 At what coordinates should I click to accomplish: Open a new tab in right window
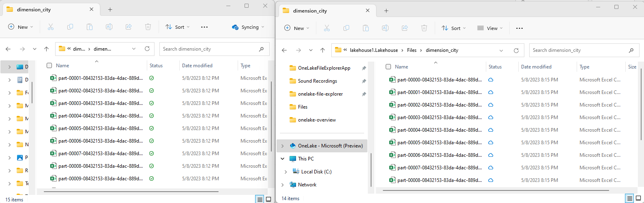click(386, 11)
